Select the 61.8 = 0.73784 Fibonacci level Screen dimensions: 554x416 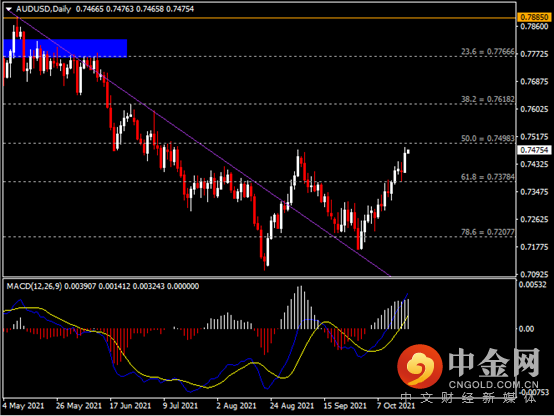pyautogui.click(x=488, y=177)
